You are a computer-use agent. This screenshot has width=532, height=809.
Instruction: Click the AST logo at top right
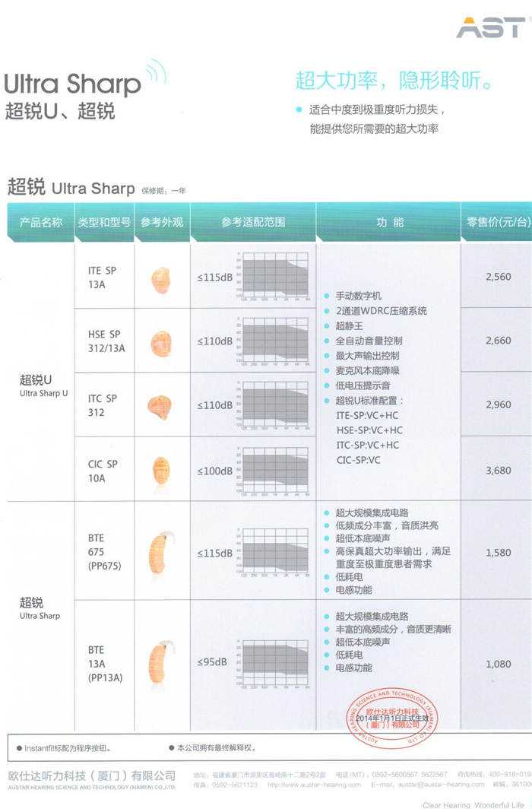click(x=492, y=27)
